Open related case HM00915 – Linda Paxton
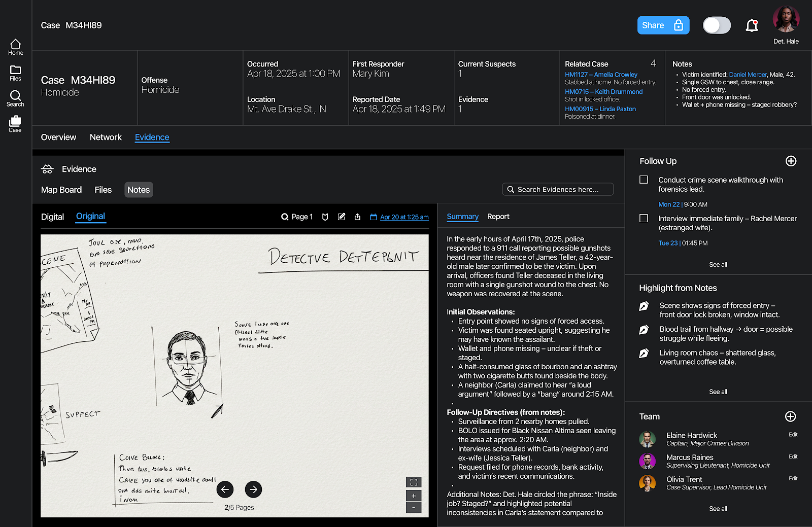The height and width of the screenshot is (527, 812). tap(600, 109)
